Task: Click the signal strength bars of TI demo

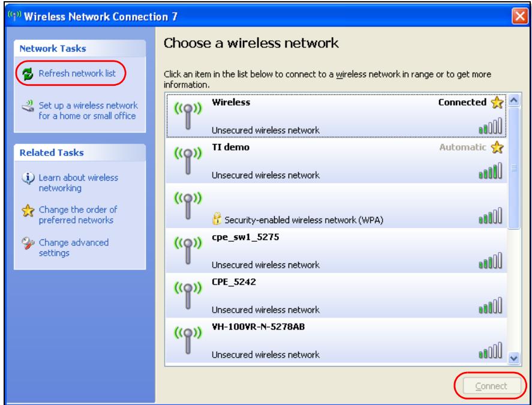Action: tap(490, 170)
